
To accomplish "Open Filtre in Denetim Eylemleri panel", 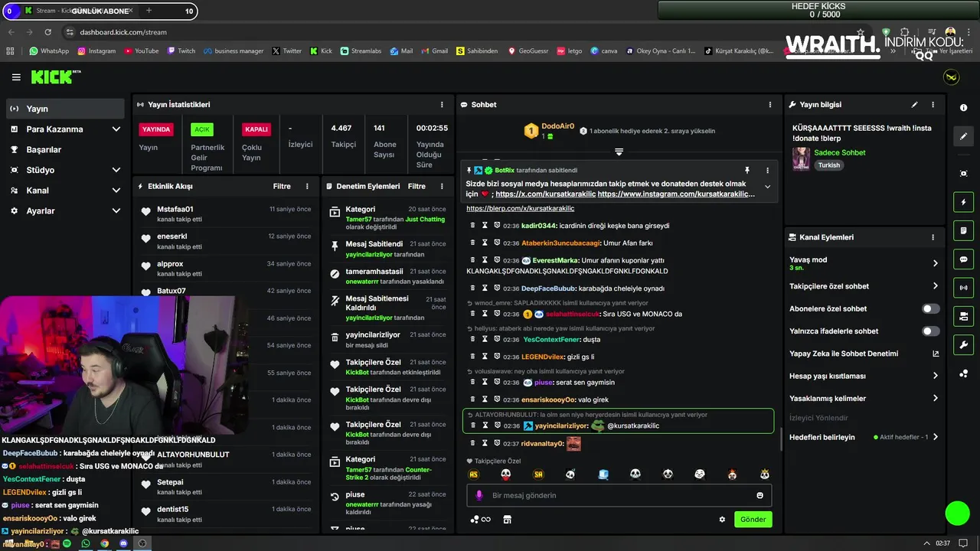I will pos(416,186).
